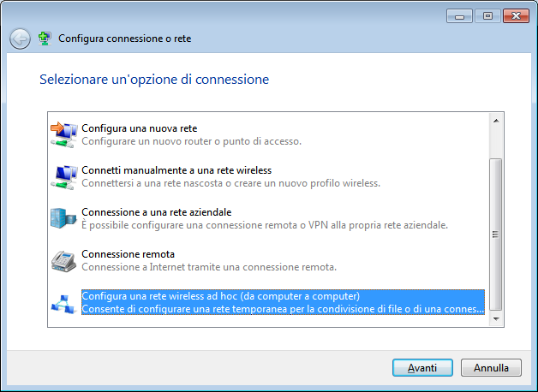
Task: Click the back arrow navigation button
Action: click(20, 39)
